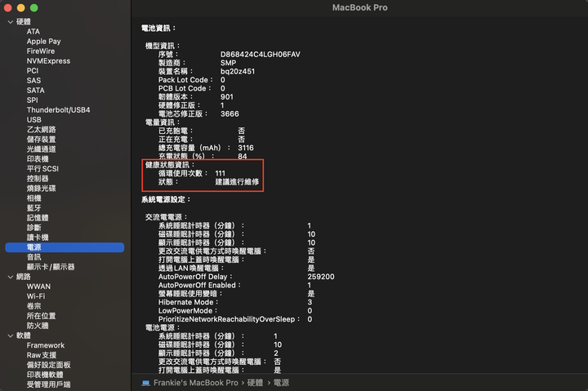
Task: Click 硬體 in the path bar
Action: pos(255,383)
